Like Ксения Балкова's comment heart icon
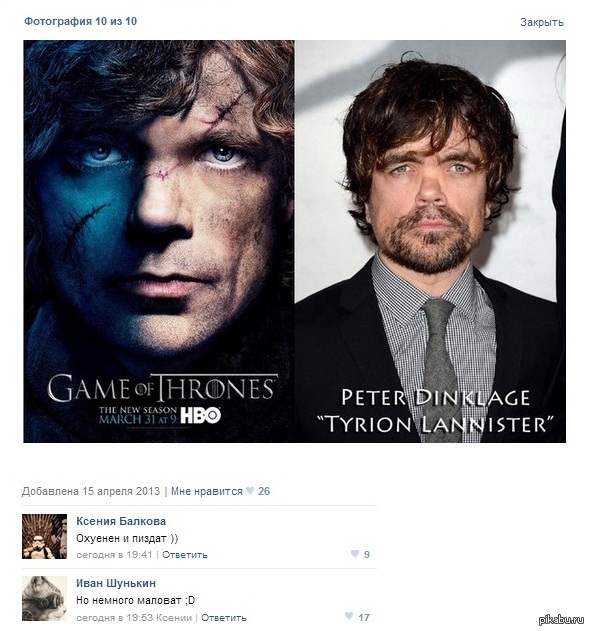 point(354,554)
